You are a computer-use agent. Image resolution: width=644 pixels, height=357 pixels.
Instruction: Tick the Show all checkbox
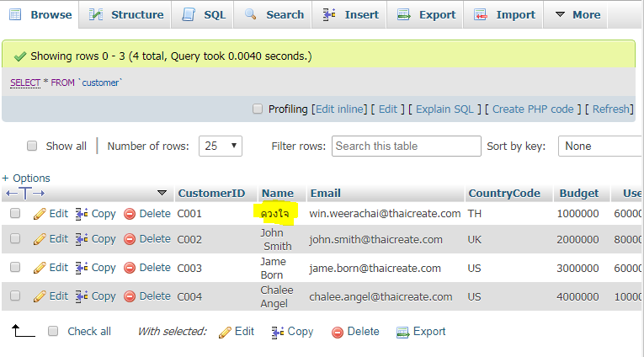[x=32, y=146]
